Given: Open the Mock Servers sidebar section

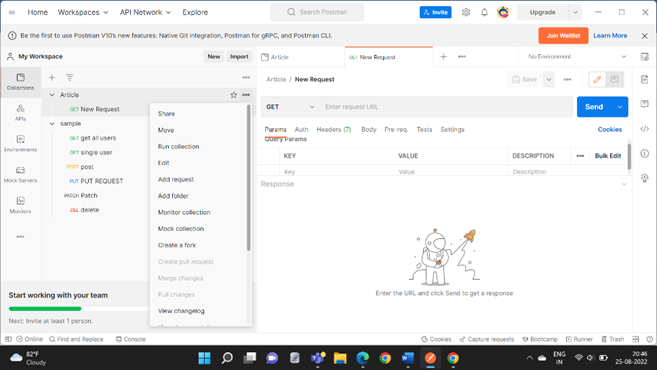Looking at the screenshot, I should pos(20,174).
